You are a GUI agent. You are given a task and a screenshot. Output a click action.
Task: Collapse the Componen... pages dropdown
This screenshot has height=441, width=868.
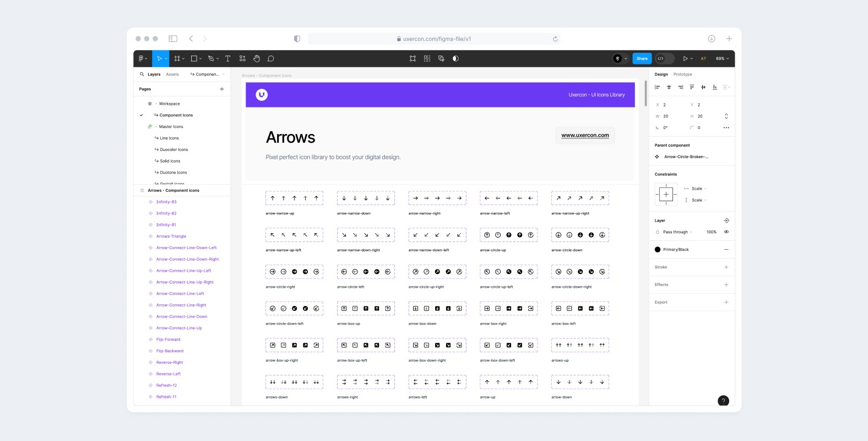click(208, 74)
